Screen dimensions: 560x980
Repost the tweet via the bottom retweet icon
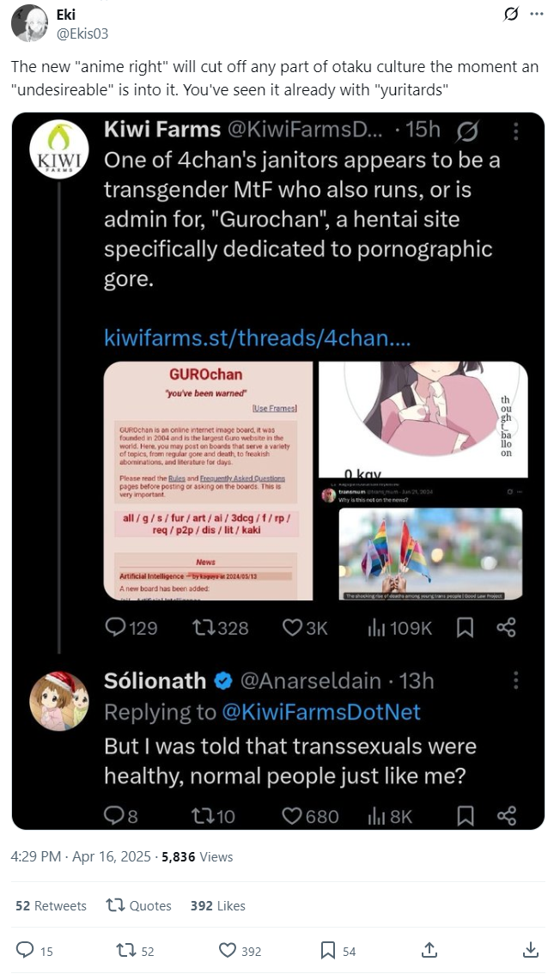point(125,950)
